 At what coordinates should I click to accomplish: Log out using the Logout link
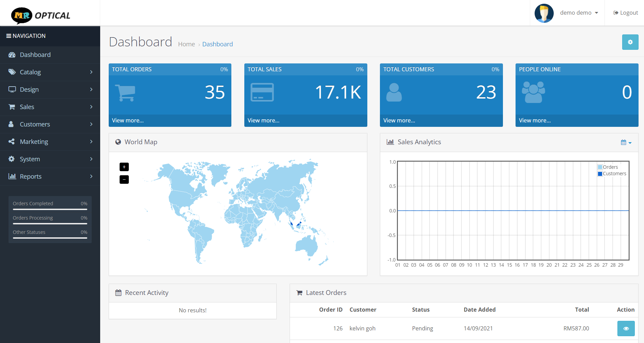[x=626, y=13]
